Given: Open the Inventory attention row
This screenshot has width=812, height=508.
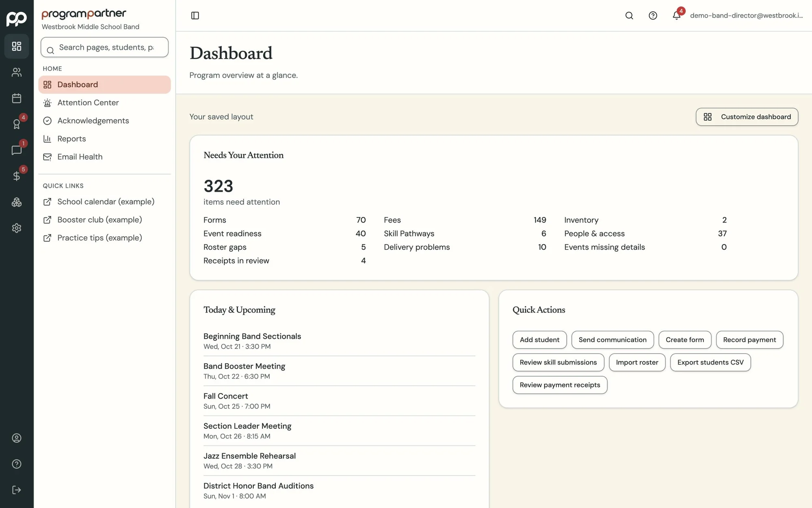Looking at the screenshot, I should [x=646, y=220].
